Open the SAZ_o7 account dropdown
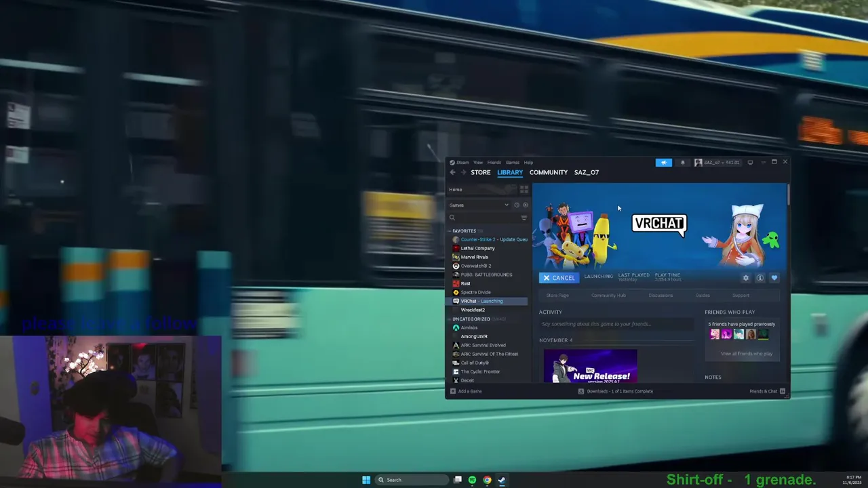The height and width of the screenshot is (488, 868). point(717,163)
